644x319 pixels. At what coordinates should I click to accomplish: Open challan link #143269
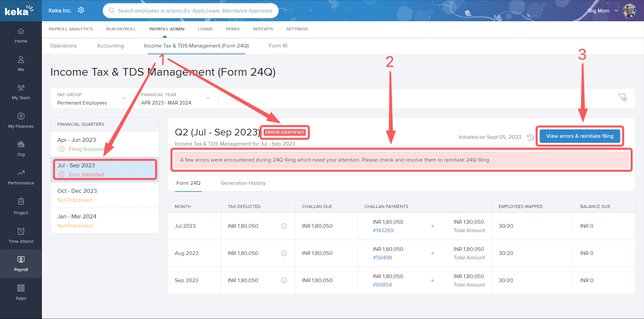point(383,230)
